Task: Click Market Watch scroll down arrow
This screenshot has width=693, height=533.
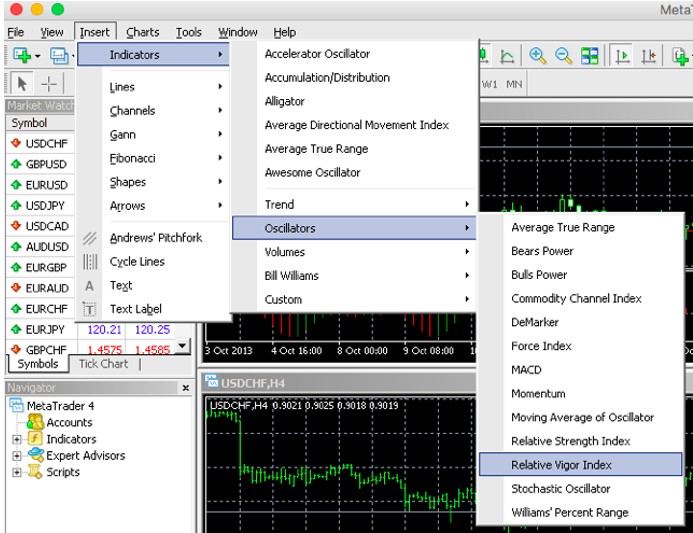Action: coord(183,345)
